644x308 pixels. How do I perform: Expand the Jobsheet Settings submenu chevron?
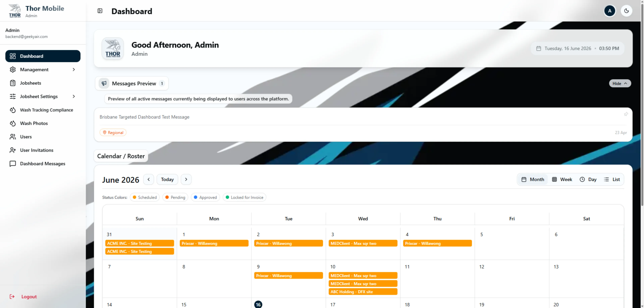[x=74, y=96]
